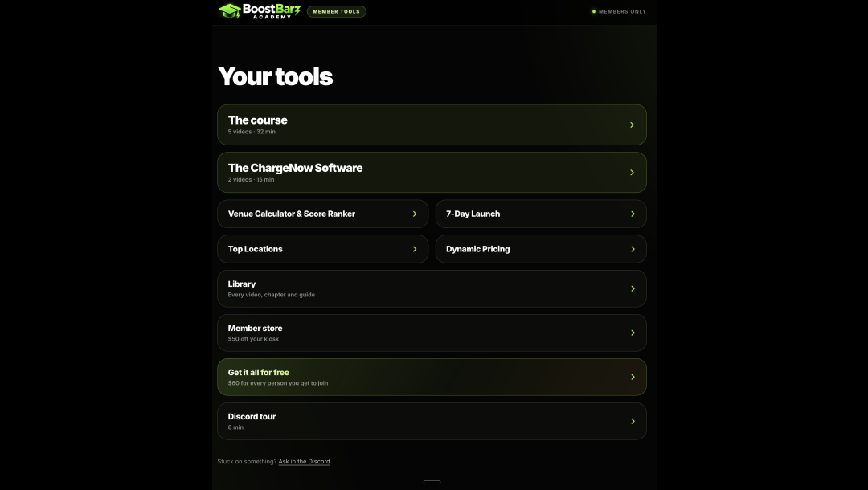
Task: Click the BoostBarz Academy graduation cap logo
Action: 229,11
